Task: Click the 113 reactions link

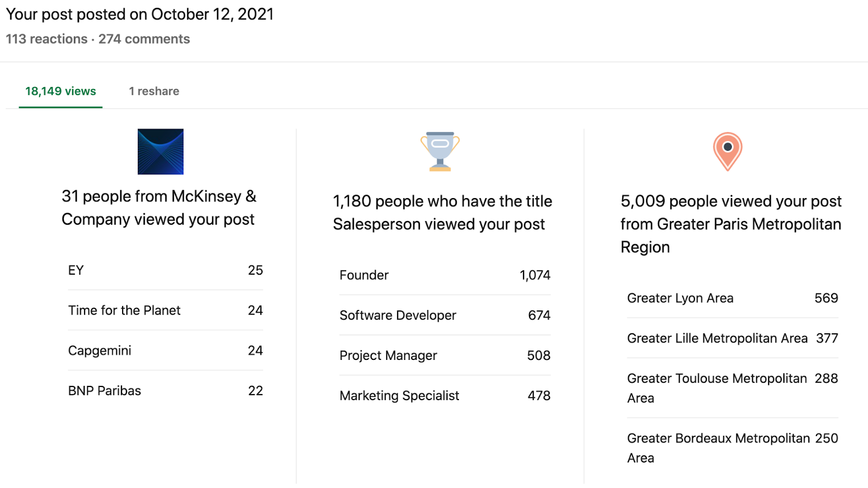Action: pos(47,39)
